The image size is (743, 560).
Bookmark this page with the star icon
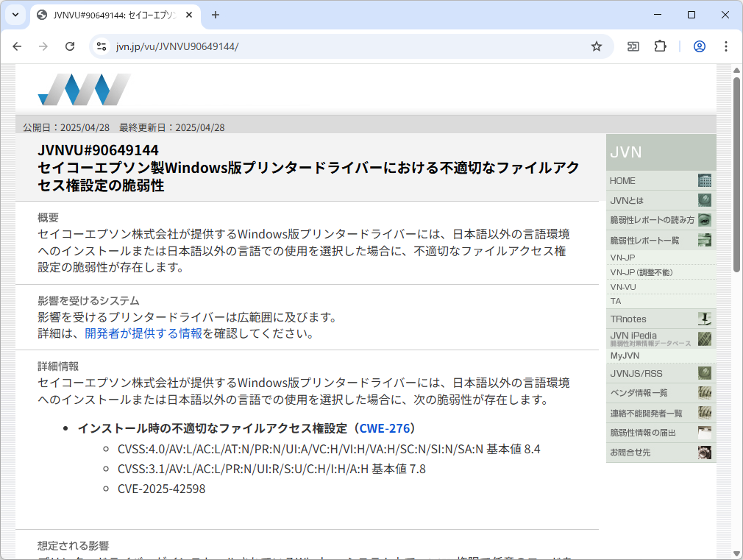pos(596,46)
